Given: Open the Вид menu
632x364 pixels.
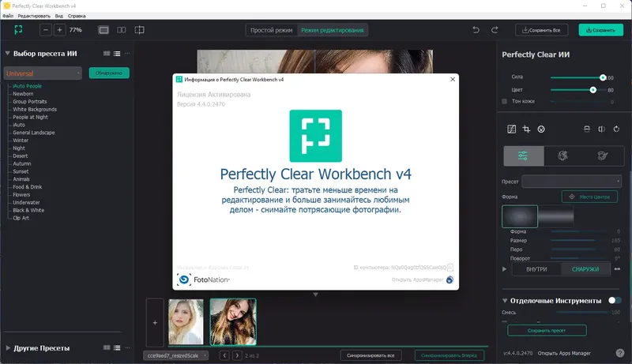Looking at the screenshot, I should 58,16.
